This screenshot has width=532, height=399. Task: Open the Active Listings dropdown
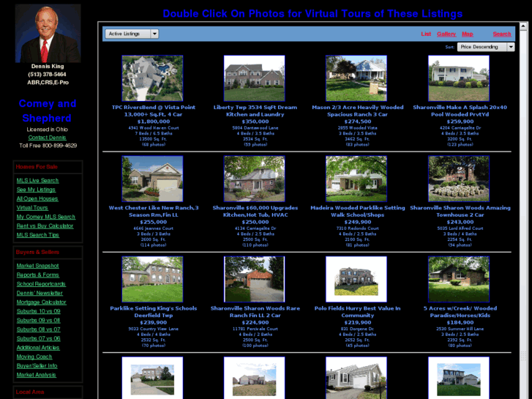click(132, 34)
